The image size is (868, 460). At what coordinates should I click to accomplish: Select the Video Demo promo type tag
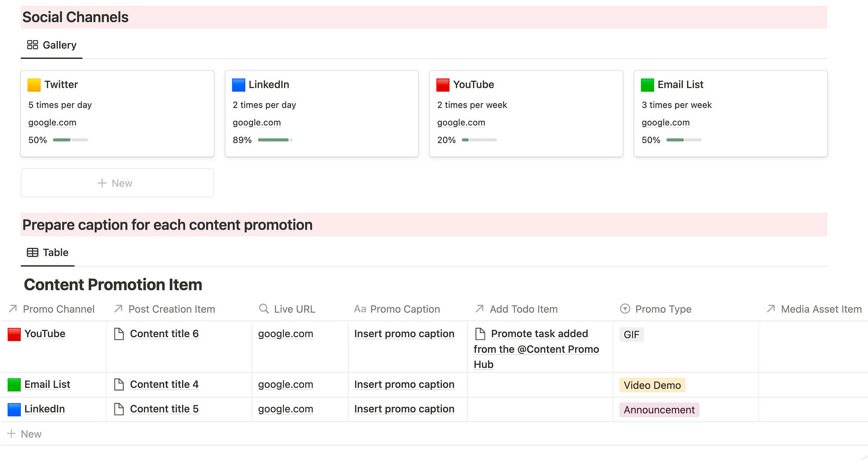pos(652,385)
